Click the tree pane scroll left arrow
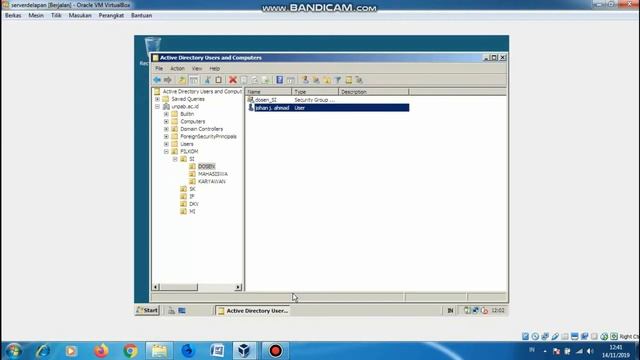This screenshot has height=360, width=640. coord(156,287)
